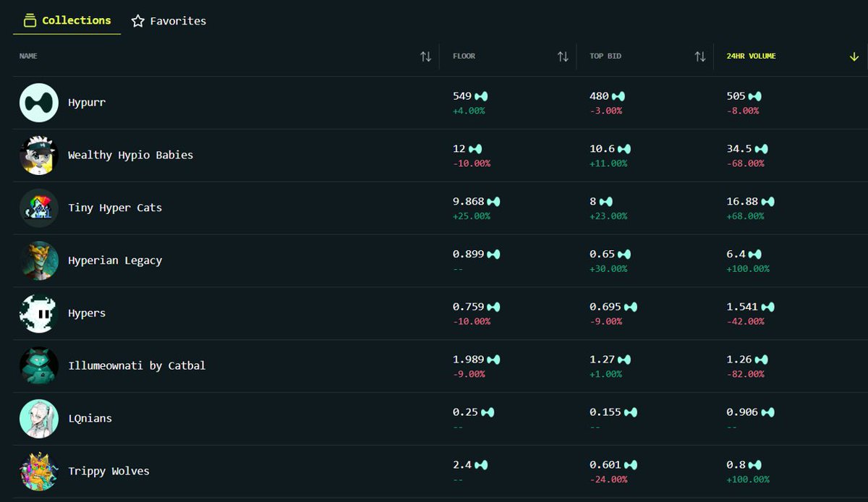Toggle the yellow sort arrow on 24HR VOLUME

pyautogui.click(x=854, y=56)
